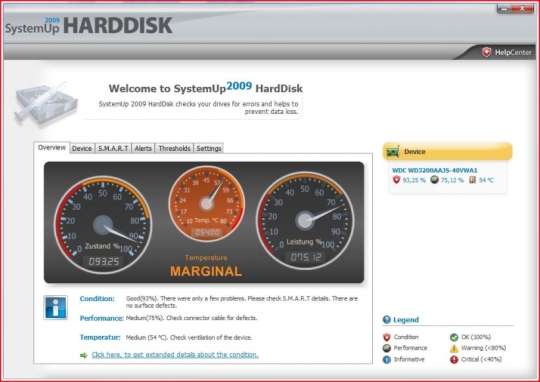The image size is (540, 382).
Task: Click the HelpCenter label
Action: point(513,52)
